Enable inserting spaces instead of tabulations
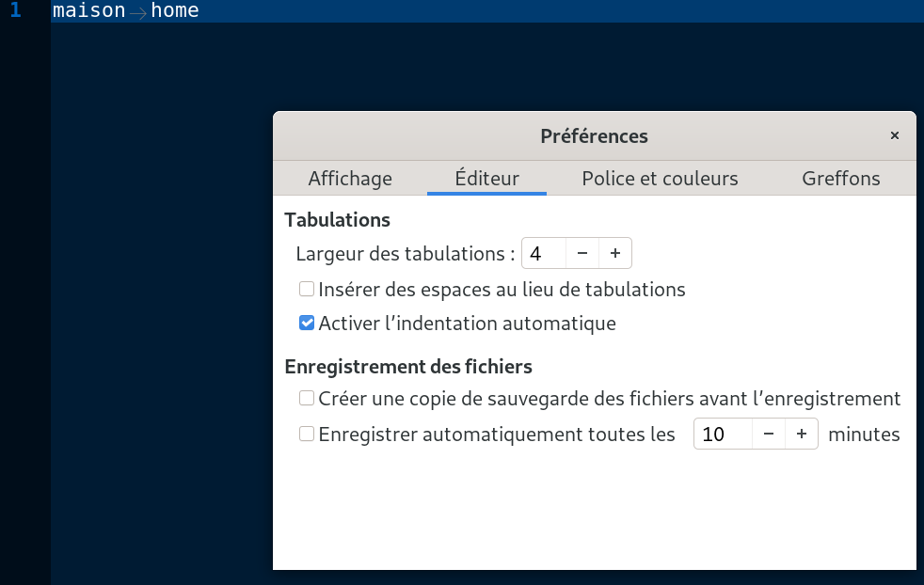 [x=306, y=289]
